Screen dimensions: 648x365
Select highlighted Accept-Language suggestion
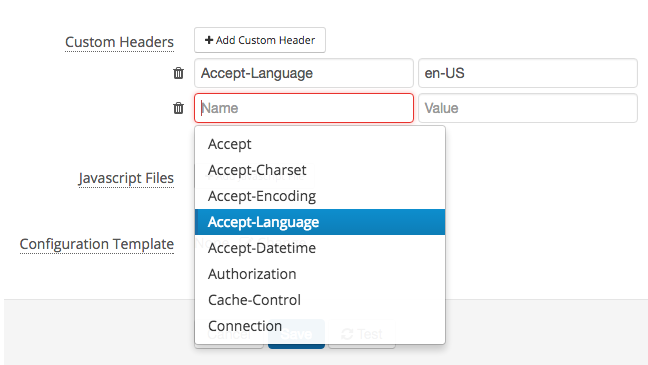[320, 222]
